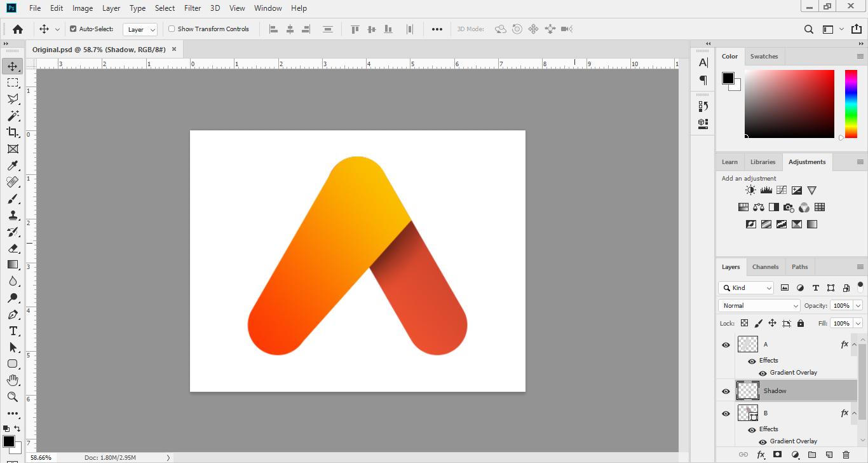Select the Zoom tool

pos(12,397)
